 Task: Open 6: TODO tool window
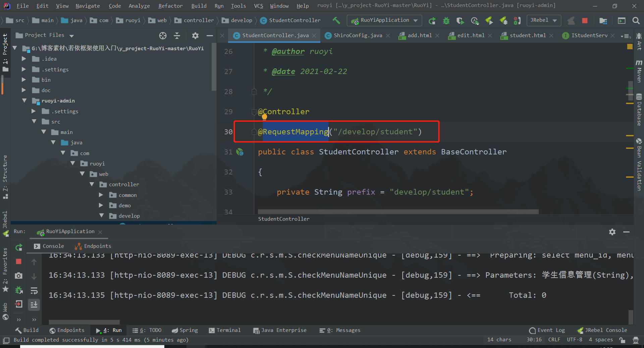[x=147, y=330]
